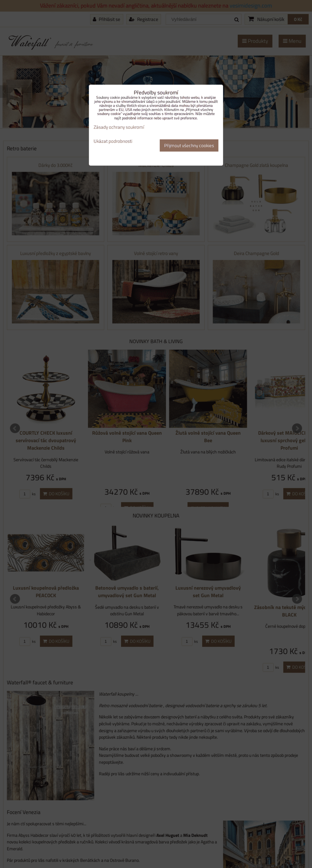
Task: Click quantity field for PEACOCK předložka
Action: click(25, 641)
